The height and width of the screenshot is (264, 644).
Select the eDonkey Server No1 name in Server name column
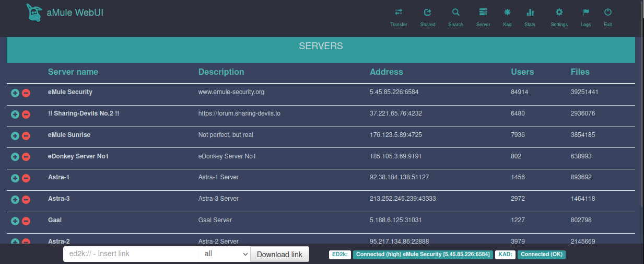tap(78, 156)
